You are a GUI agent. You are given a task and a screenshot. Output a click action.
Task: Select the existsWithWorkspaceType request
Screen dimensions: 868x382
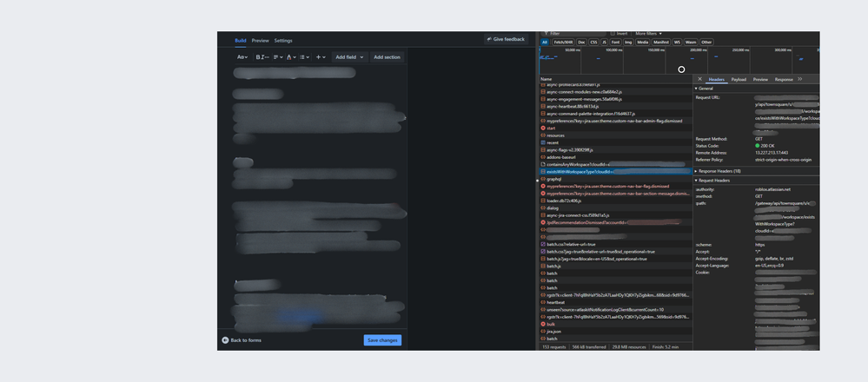(x=614, y=172)
